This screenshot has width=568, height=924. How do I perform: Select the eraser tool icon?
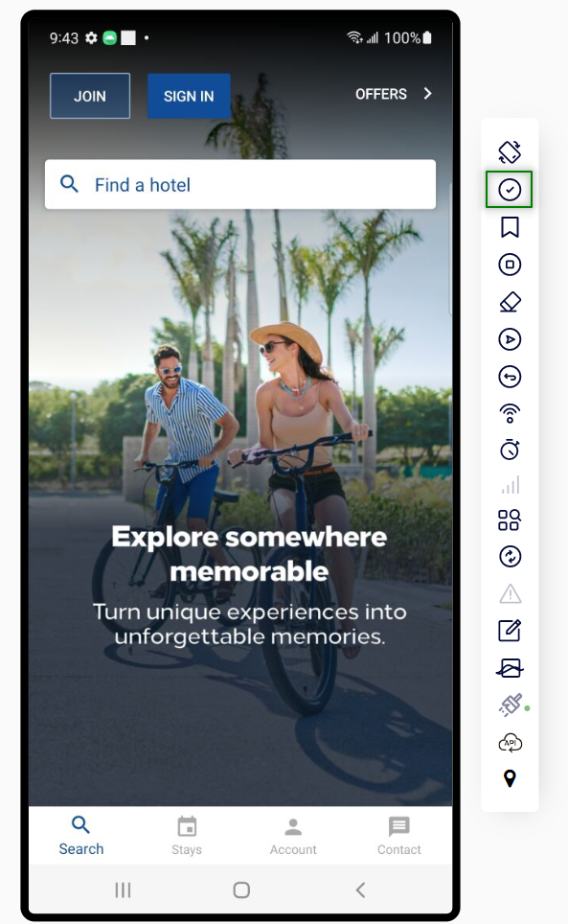tap(510, 302)
